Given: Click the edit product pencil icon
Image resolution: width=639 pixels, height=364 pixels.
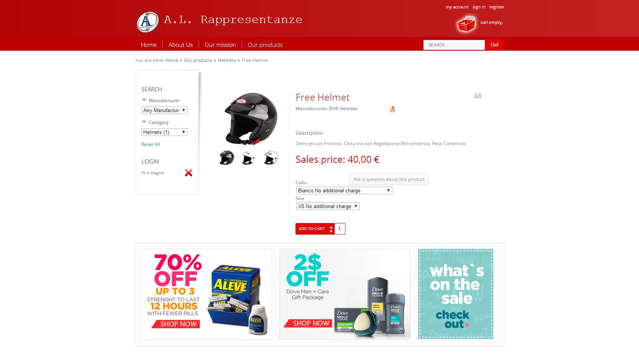Looking at the screenshot, I should coord(392,109).
